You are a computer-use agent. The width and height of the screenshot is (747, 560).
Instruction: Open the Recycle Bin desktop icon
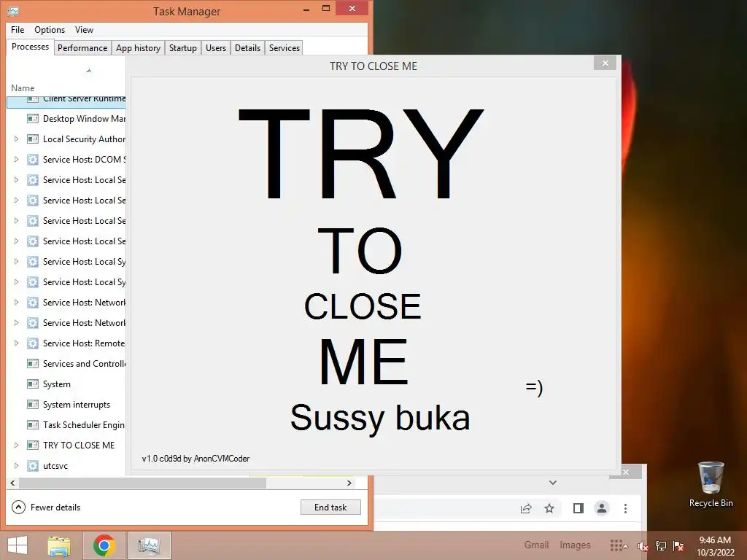coord(711,485)
